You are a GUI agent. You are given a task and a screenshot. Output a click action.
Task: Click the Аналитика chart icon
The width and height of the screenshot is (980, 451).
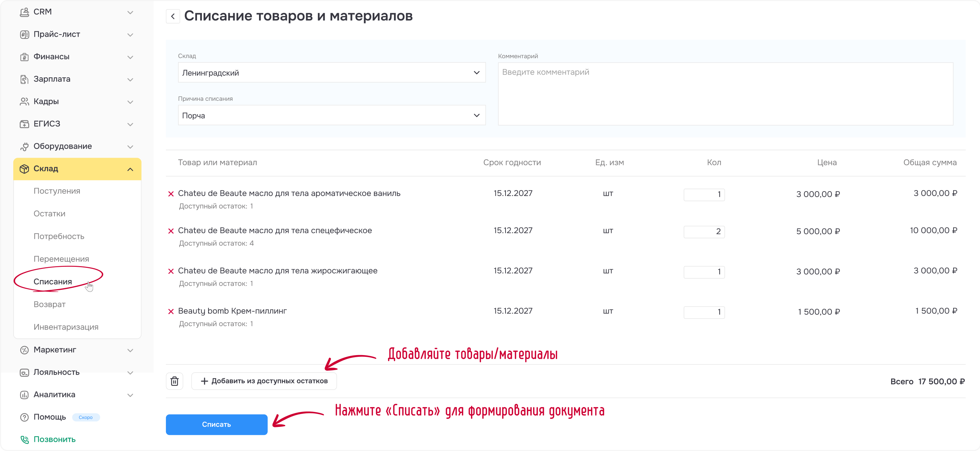(24, 395)
